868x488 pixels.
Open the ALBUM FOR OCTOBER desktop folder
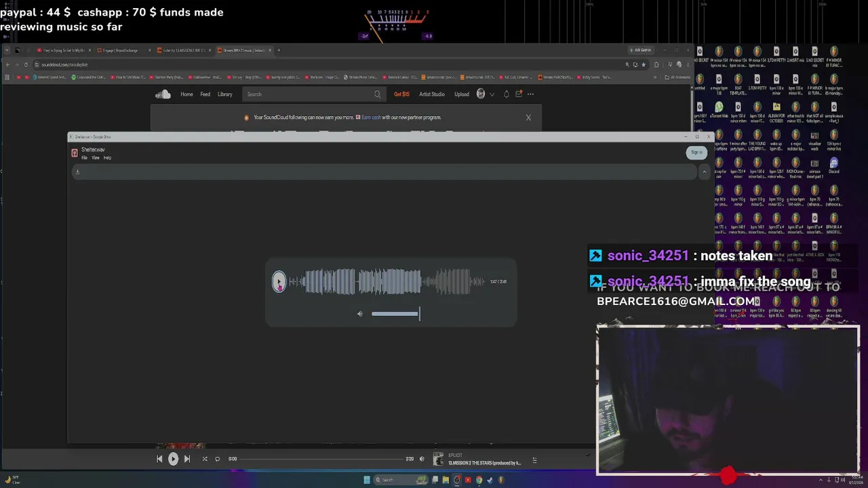[776, 111]
